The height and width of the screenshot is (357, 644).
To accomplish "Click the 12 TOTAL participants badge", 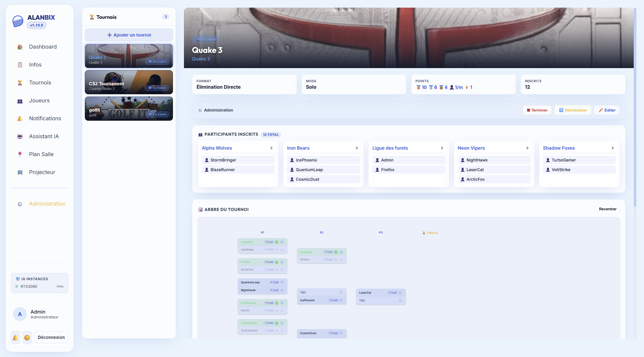I will point(271,135).
